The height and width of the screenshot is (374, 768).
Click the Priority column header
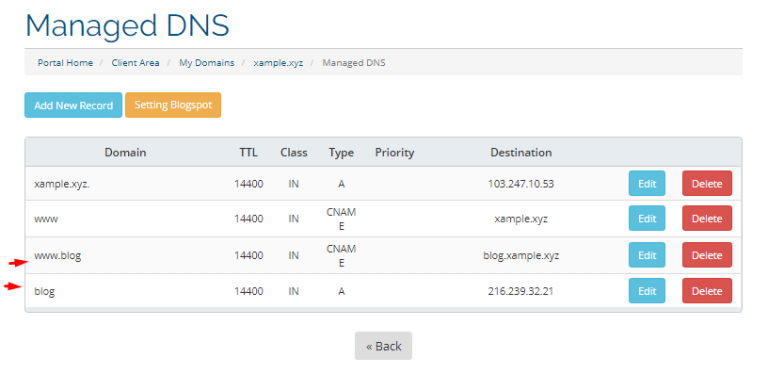coord(395,152)
